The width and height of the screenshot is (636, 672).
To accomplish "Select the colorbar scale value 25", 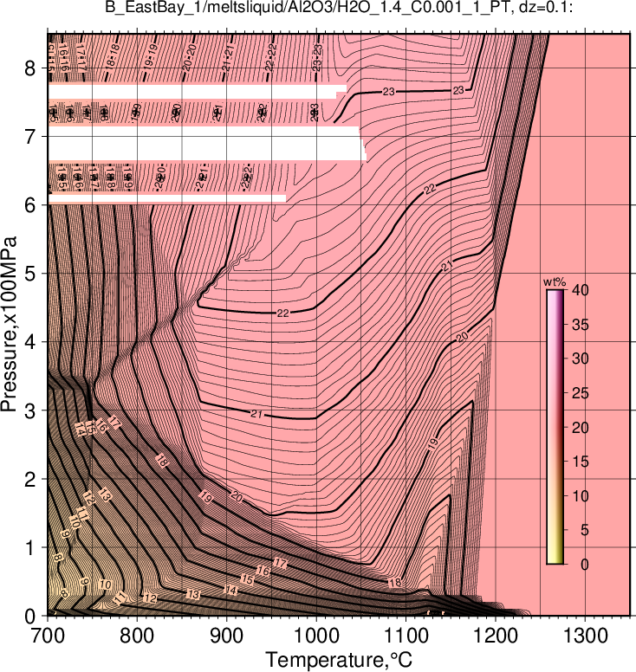I will [x=581, y=393].
